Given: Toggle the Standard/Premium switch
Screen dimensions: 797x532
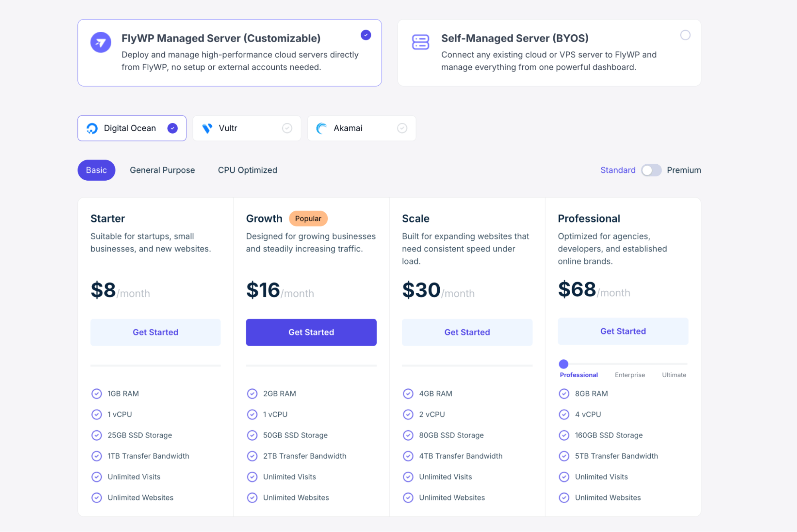Looking at the screenshot, I should (651, 170).
